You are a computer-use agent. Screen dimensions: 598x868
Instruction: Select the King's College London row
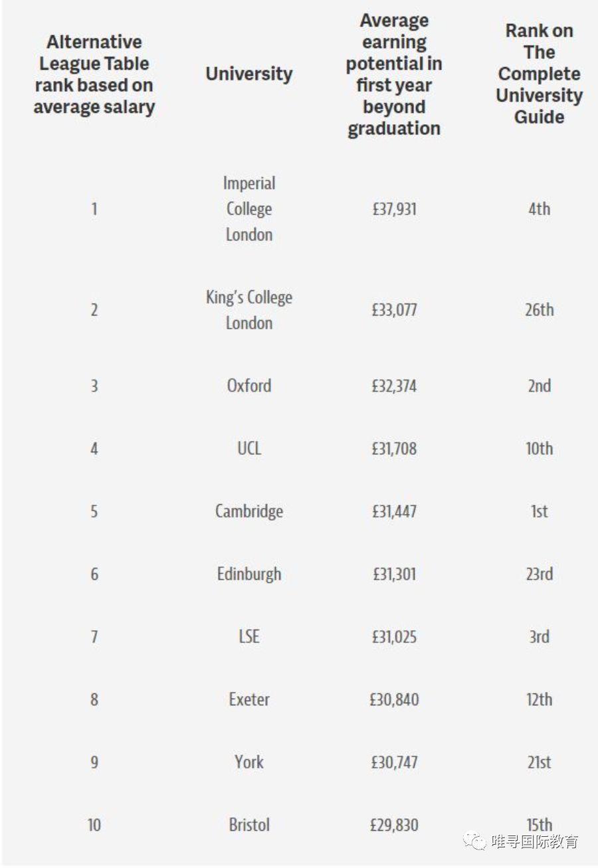pos(249,309)
